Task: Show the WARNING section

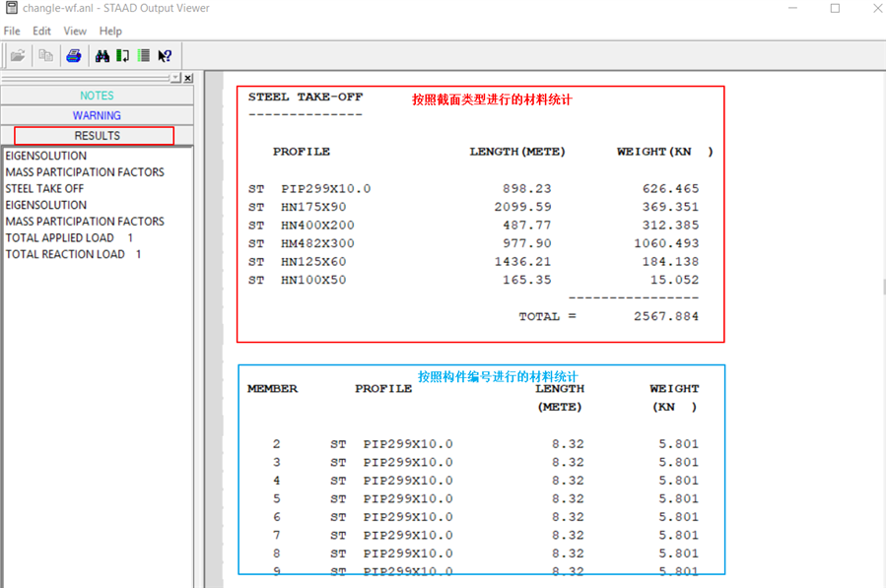Action: pyautogui.click(x=97, y=115)
